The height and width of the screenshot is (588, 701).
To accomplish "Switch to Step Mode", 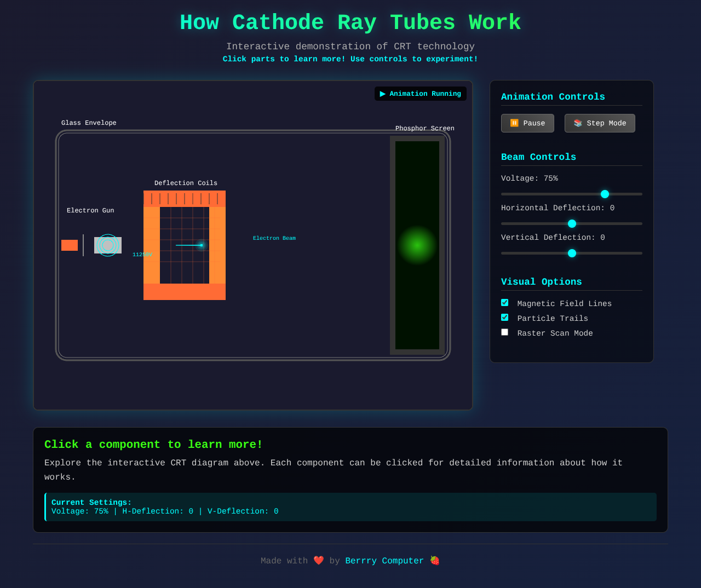I will [600, 123].
